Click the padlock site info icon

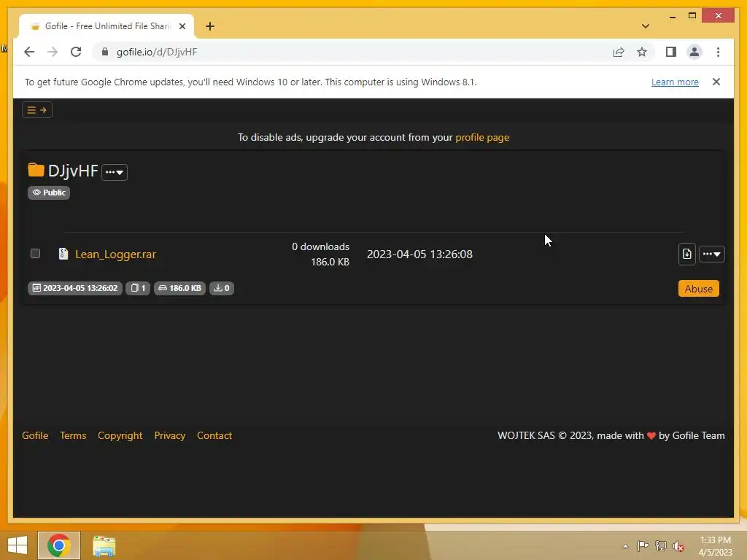tap(105, 52)
